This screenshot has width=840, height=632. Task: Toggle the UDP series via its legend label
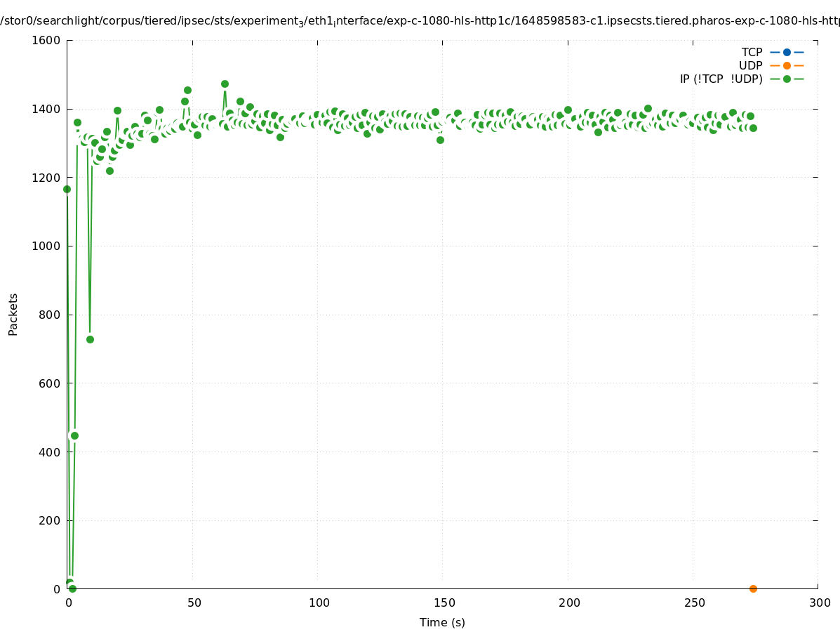click(750, 65)
